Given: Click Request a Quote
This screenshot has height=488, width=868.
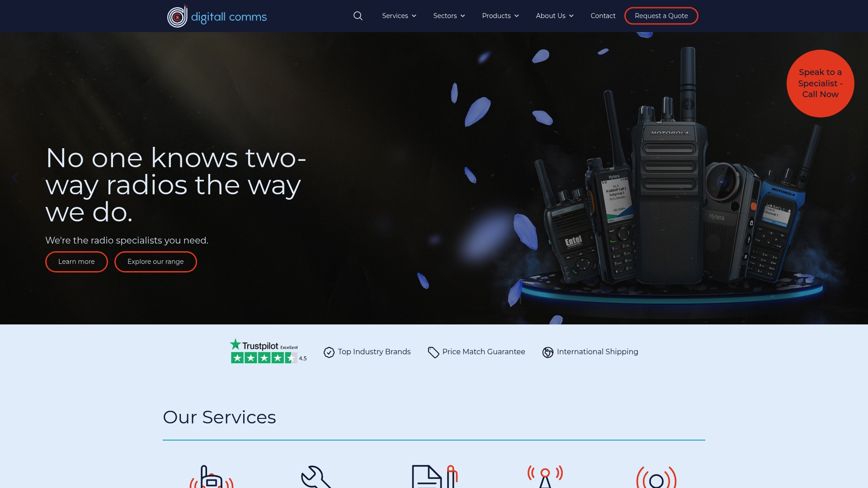Looking at the screenshot, I should 661,15.
